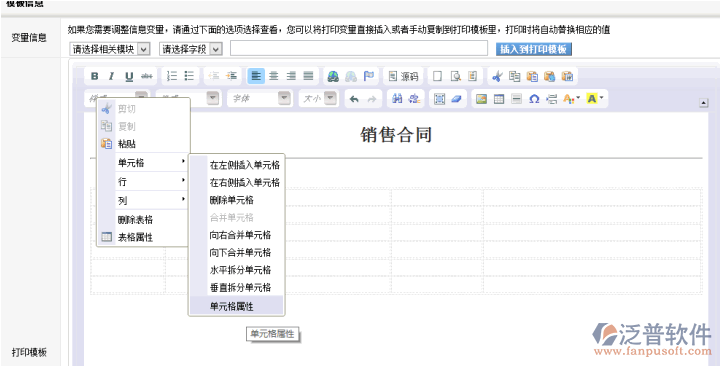Open the 请选择相关模块 dropdown
722x367 pixels.
[110, 49]
